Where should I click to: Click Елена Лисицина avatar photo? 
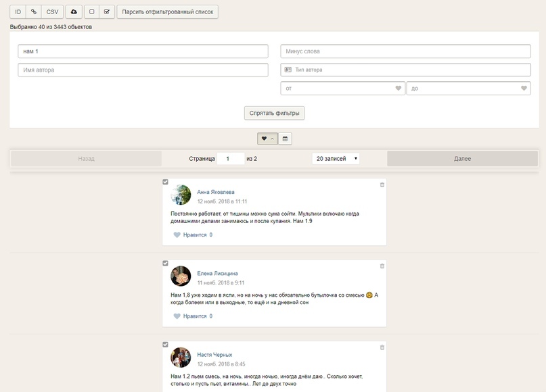tap(181, 276)
